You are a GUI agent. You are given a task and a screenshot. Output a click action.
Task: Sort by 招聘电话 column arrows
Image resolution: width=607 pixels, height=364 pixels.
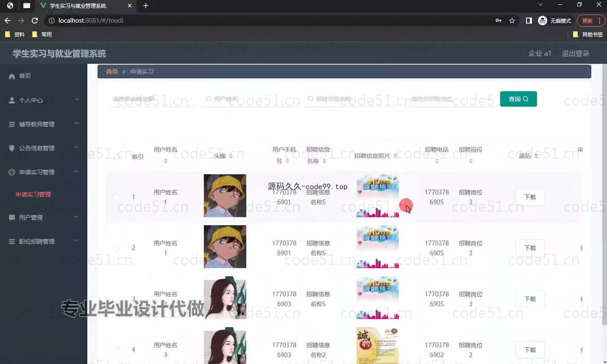point(437,161)
